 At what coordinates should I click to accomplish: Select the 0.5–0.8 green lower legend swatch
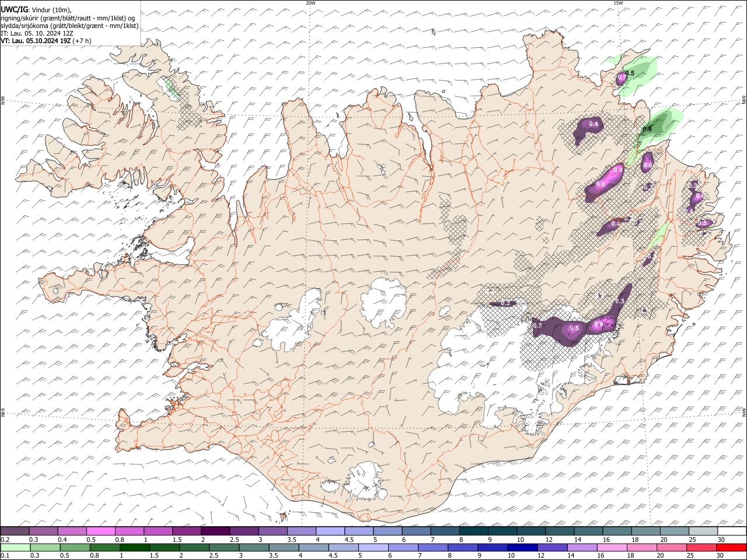(x=75, y=548)
